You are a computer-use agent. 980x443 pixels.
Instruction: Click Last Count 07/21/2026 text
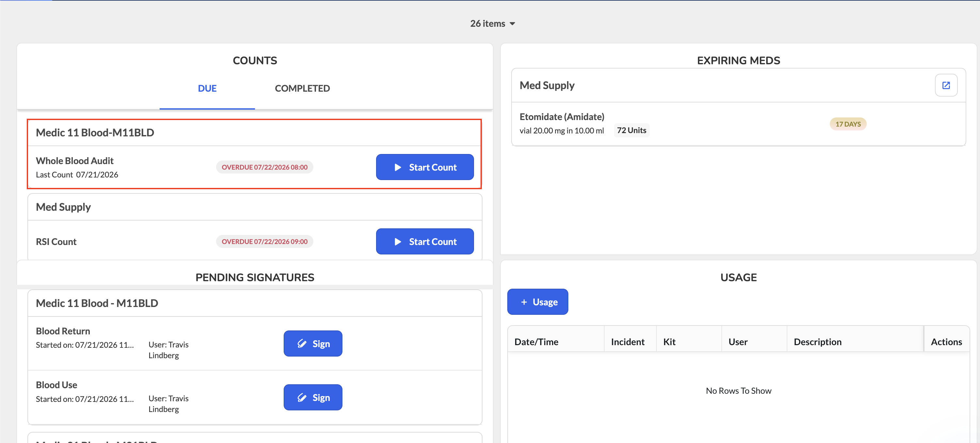77,175
